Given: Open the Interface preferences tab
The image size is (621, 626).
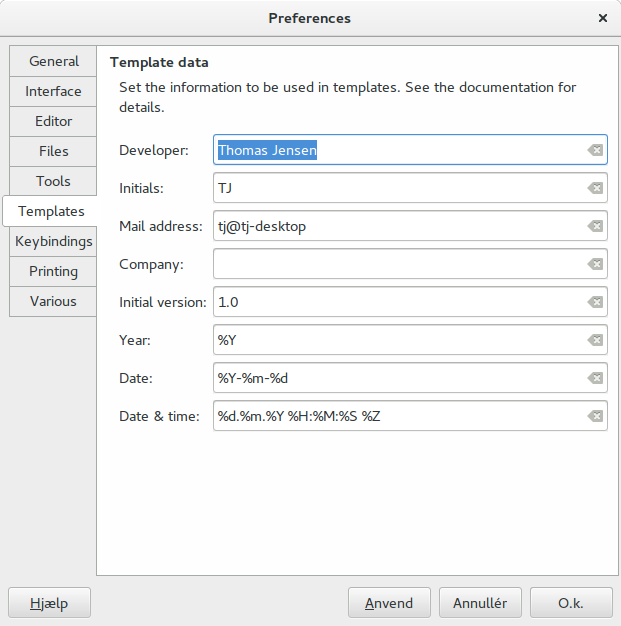Looking at the screenshot, I should (x=53, y=91).
